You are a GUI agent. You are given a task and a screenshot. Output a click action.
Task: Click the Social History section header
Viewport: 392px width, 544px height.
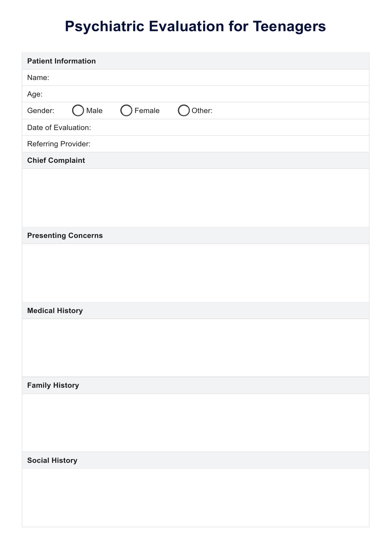point(52,461)
